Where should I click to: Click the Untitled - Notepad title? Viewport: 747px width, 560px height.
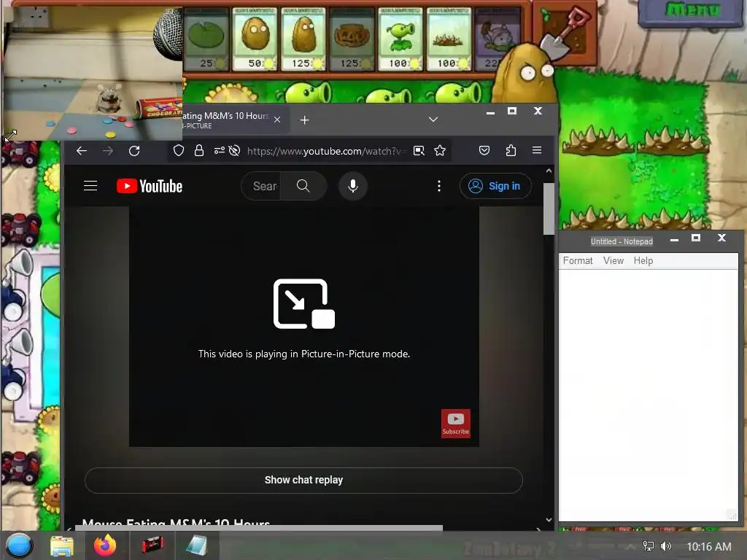622,241
